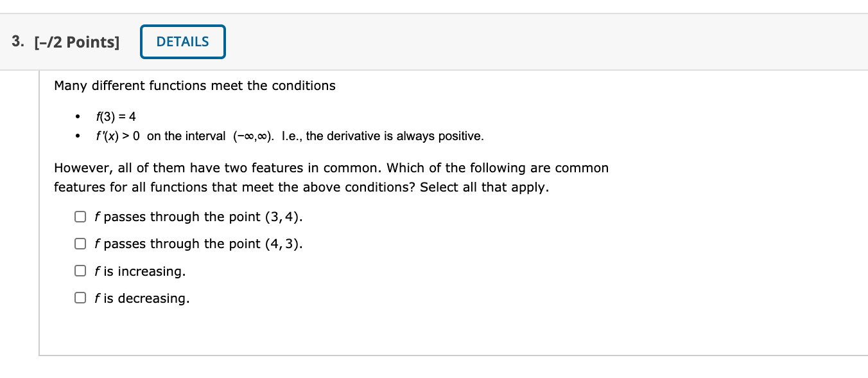868x378 pixels.
Task: Toggle the first answer checkbox off
Action: tap(80, 217)
